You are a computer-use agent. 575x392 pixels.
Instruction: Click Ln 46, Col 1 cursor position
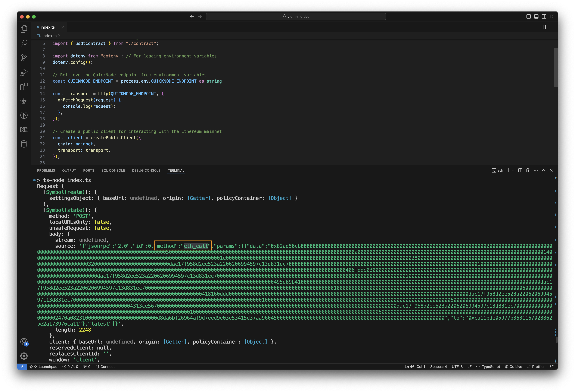point(415,367)
